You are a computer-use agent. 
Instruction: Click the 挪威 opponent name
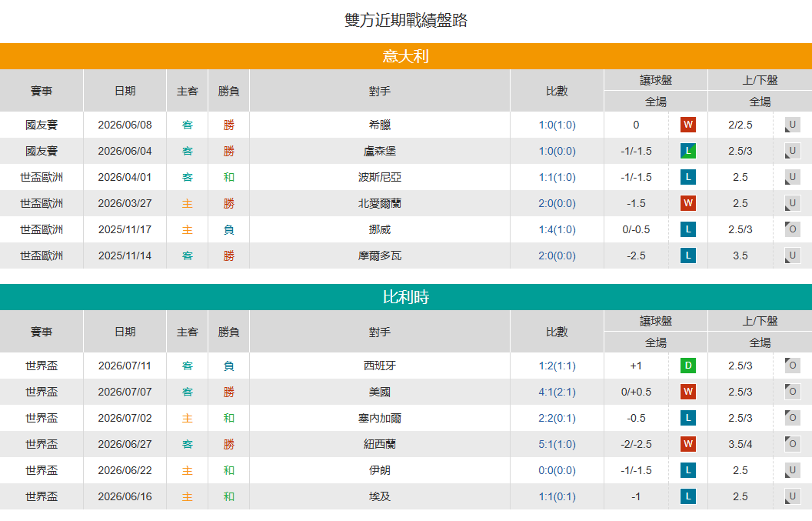[x=380, y=229]
